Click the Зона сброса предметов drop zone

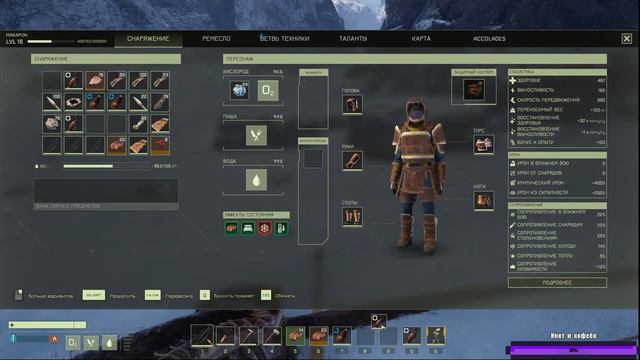(106, 195)
